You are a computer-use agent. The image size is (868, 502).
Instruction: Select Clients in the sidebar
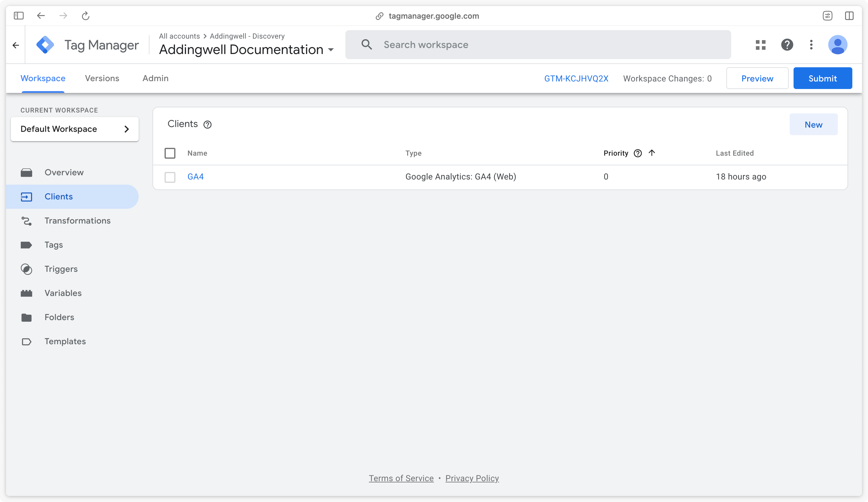pyautogui.click(x=72, y=196)
